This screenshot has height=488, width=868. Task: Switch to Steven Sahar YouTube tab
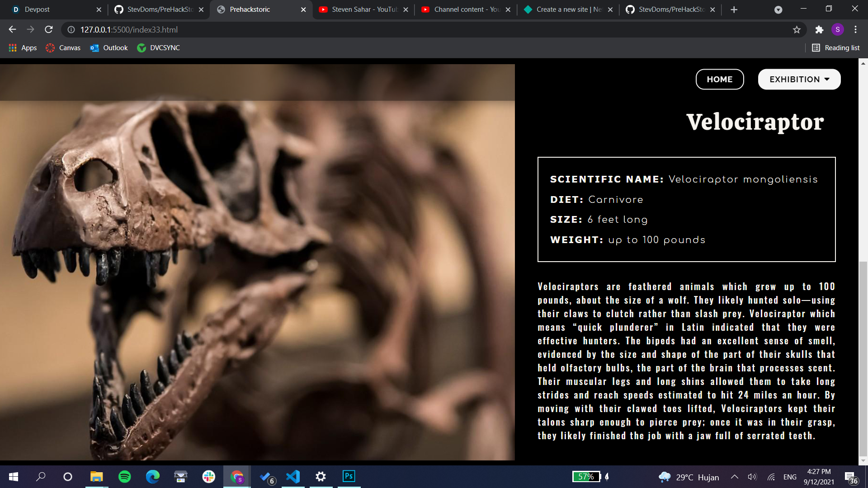pos(364,9)
